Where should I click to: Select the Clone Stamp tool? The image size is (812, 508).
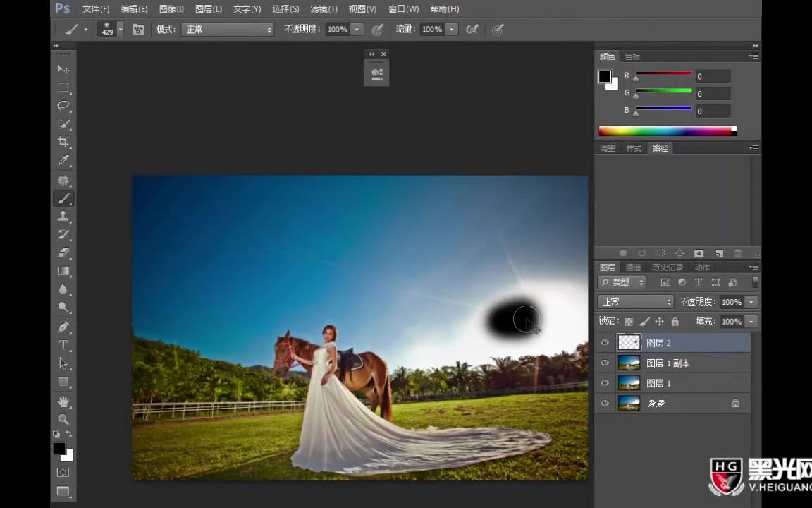(63, 216)
